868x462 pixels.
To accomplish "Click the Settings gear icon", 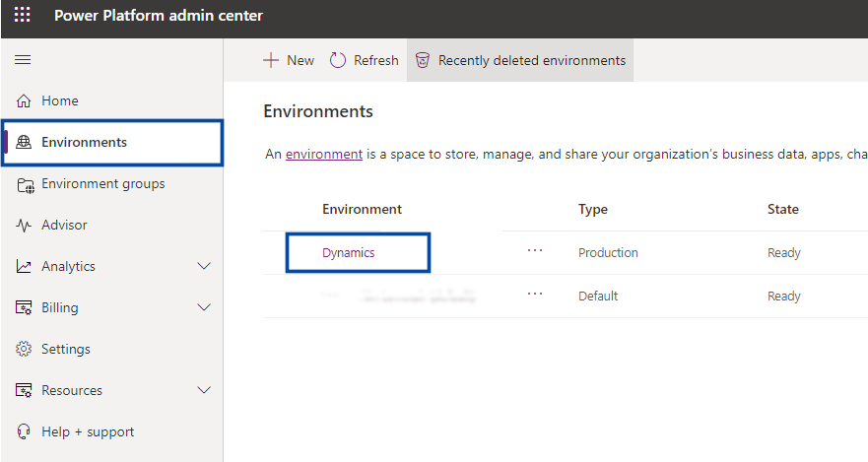I will (24, 349).
